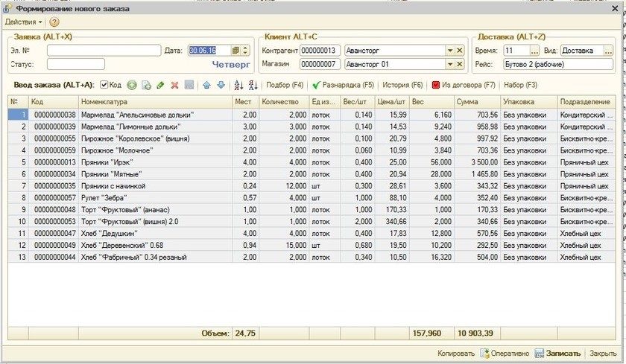Expand Магазин Авансторг 01 dropdown arrow
The width and height of the screenshot is (626, 364).
coord(450,64)
